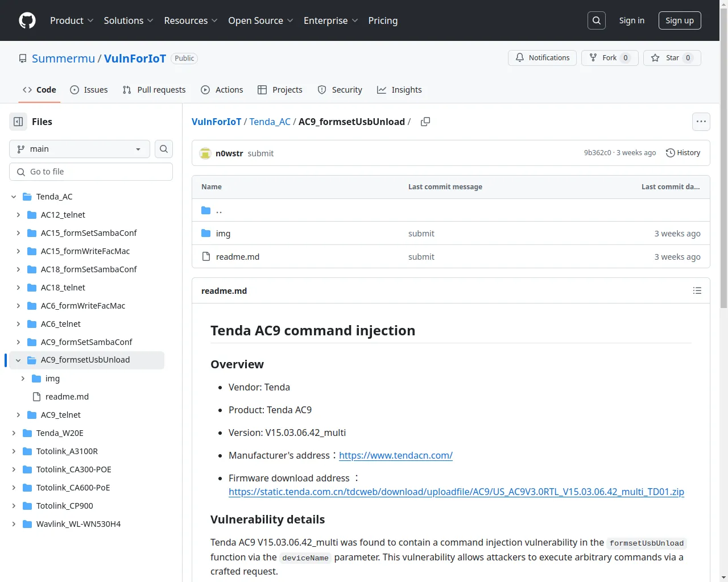Open the more options ellipsis button
The height and width of the screenshot is (582, 728).
(x=701, y=122)
